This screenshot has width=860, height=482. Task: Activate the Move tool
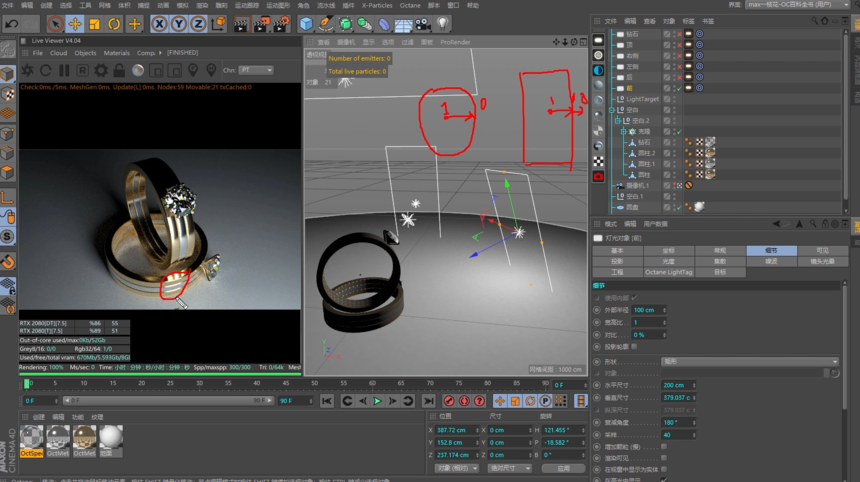[x=75, y=24]
